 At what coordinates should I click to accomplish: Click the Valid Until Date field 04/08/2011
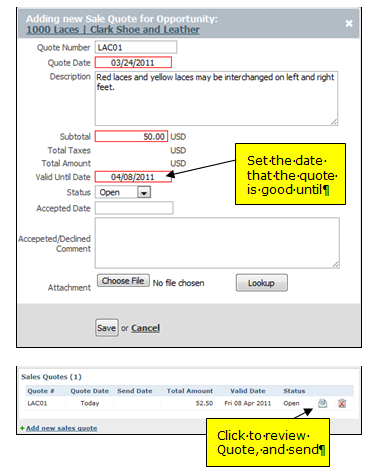pyautogui.click(x=133, y=177)
